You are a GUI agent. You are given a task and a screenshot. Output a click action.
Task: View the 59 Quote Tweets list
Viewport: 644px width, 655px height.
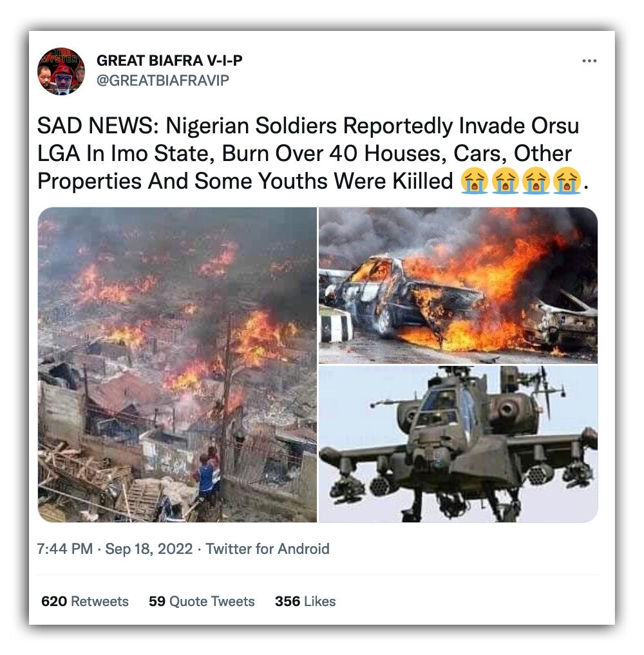pos(202,601)
